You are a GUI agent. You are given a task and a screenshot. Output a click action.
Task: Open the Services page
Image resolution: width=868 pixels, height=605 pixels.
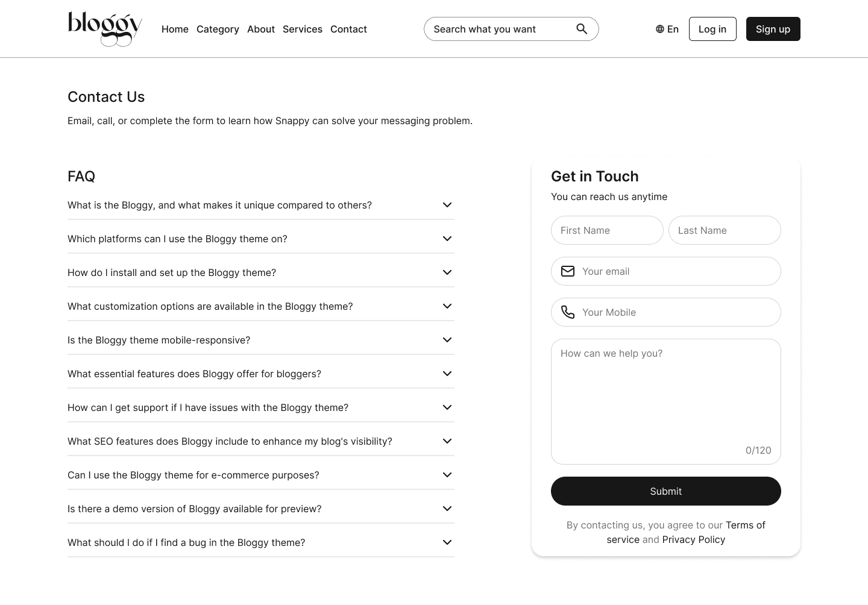coord(303,29)
